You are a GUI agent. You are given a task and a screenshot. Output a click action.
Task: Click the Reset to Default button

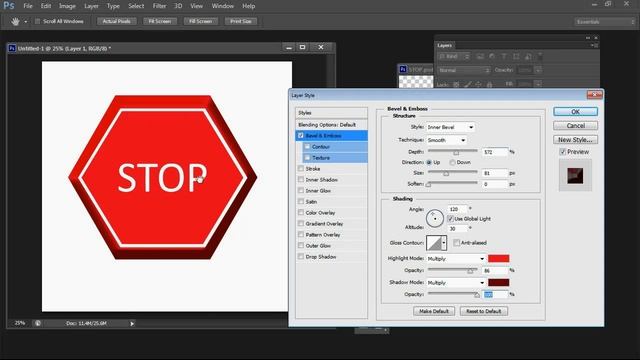[x=484, y=311]
